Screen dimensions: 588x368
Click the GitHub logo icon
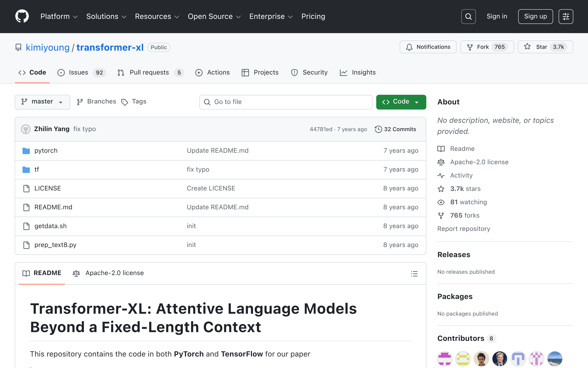22,16
